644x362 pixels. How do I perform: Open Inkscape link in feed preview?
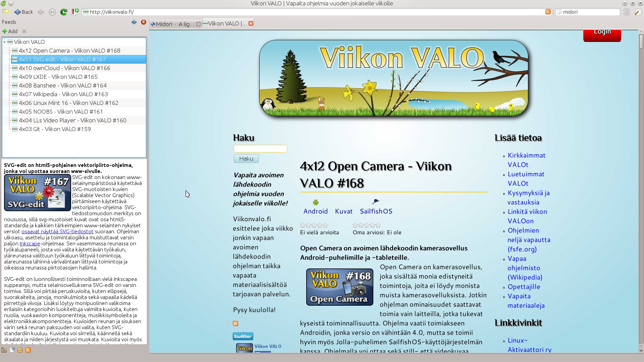[x=30, y=243]
